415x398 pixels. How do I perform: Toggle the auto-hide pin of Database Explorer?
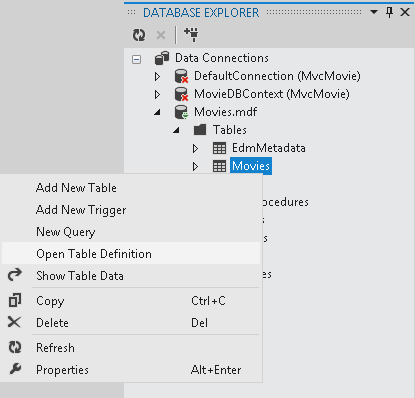[x=389, y=12]
